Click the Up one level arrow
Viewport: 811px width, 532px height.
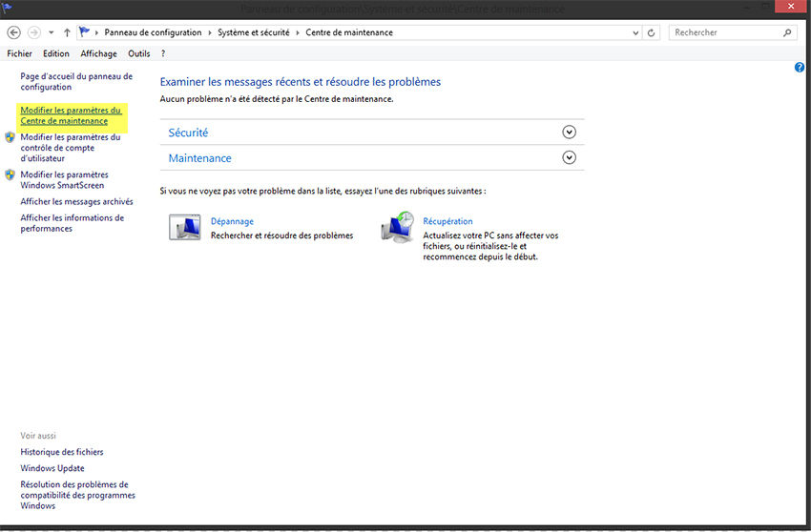coord(67,32)
